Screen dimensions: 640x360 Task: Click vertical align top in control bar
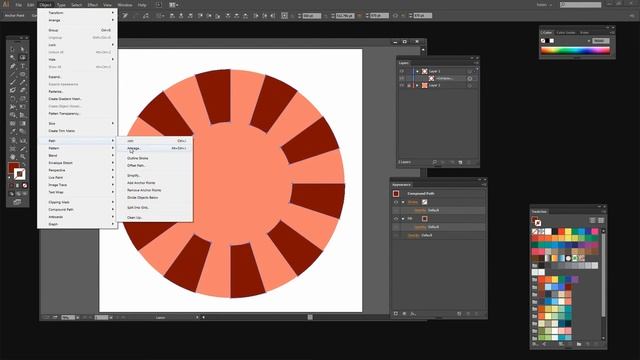[x=200, y=16]
